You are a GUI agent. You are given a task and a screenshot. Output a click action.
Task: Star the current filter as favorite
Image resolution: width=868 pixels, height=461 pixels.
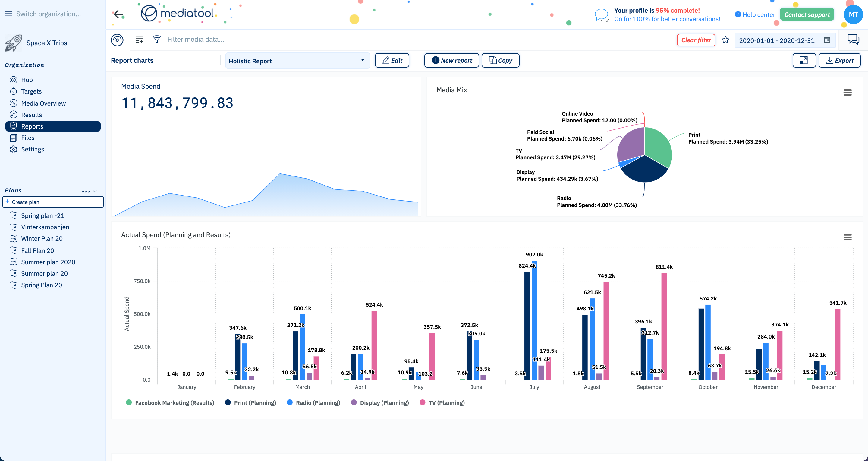[725, 40]
